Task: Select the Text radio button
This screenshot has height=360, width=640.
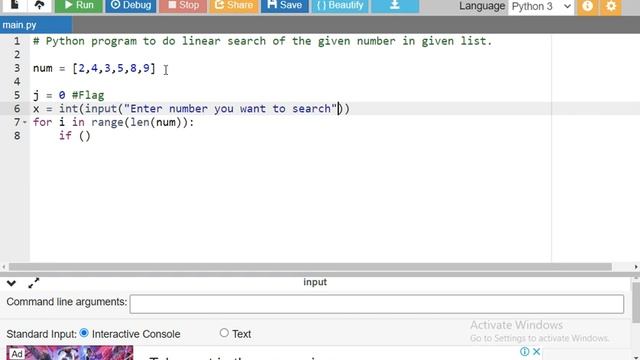Action: pos(224,333)
